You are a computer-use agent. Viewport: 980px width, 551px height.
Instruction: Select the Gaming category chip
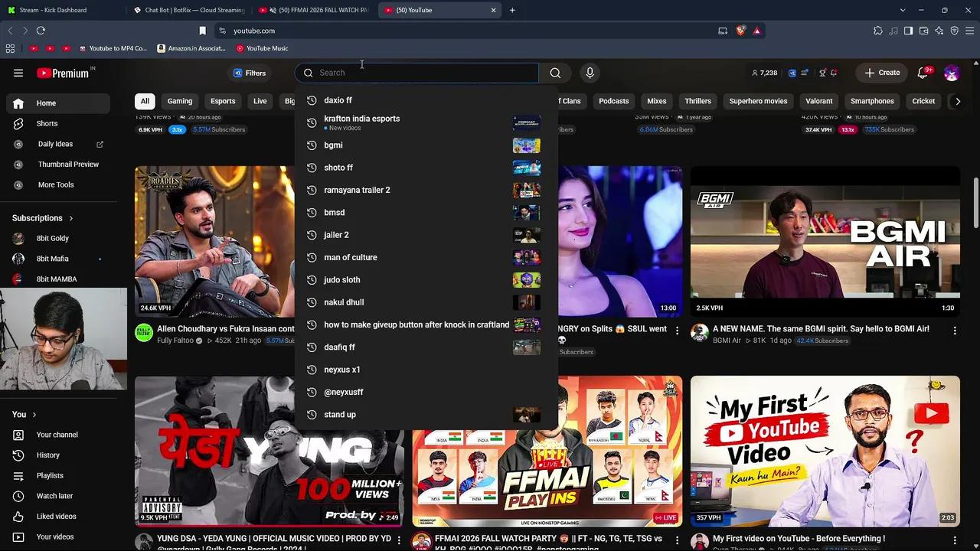[x=180, y=101]
